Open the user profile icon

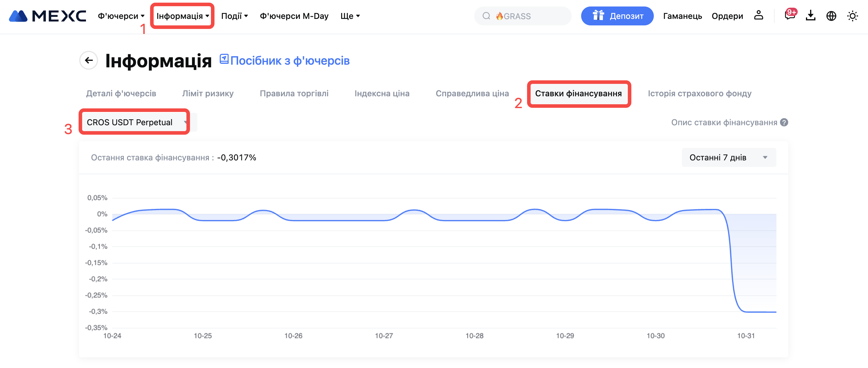tap(758, 15)
